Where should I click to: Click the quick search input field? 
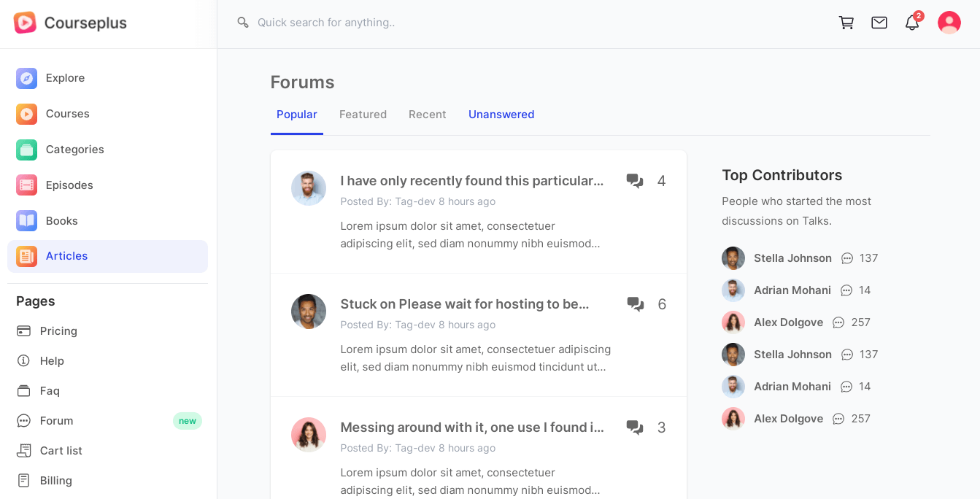pyautogui.click(x=438, y=23)
